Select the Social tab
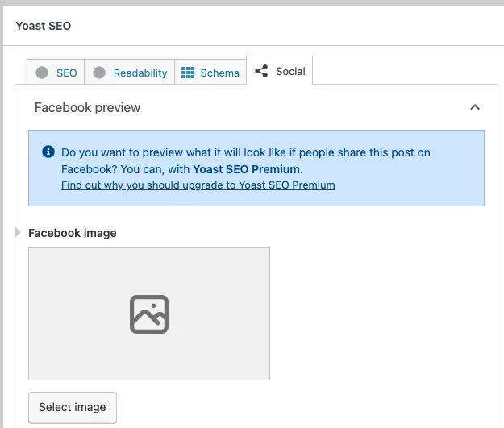This screenshot has height=428, width=504. click(289, 71)
